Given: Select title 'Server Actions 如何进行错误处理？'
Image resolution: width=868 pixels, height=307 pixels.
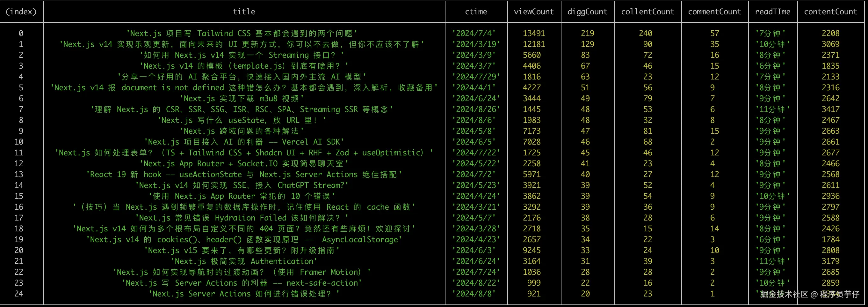Looking at the screenshot, I should (x=244, y=294).
